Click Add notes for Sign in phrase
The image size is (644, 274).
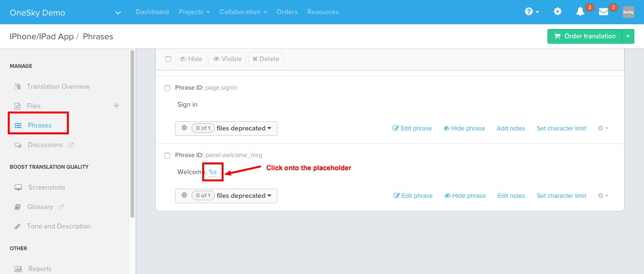[511, 129]
